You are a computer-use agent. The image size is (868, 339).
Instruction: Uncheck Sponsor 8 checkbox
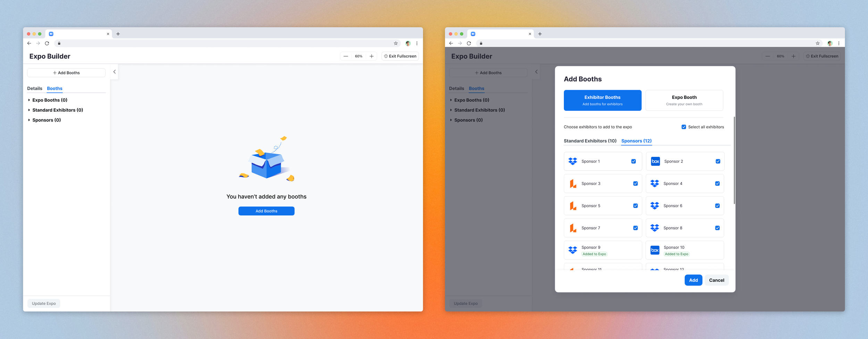click(717, 228)
